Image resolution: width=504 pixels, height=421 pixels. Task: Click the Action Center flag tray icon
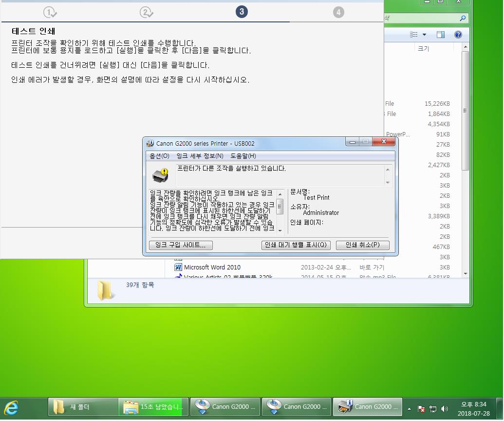coord(422,409)
